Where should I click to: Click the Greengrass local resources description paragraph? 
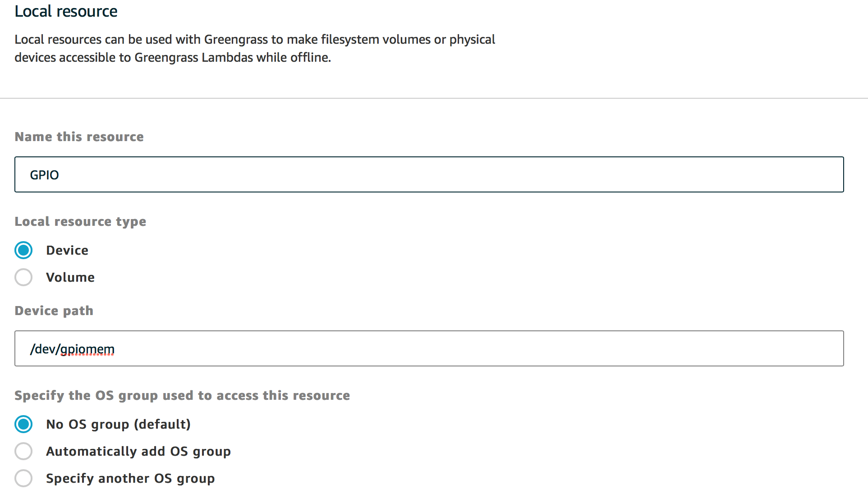pyautogui.click(x=255, y=48)
